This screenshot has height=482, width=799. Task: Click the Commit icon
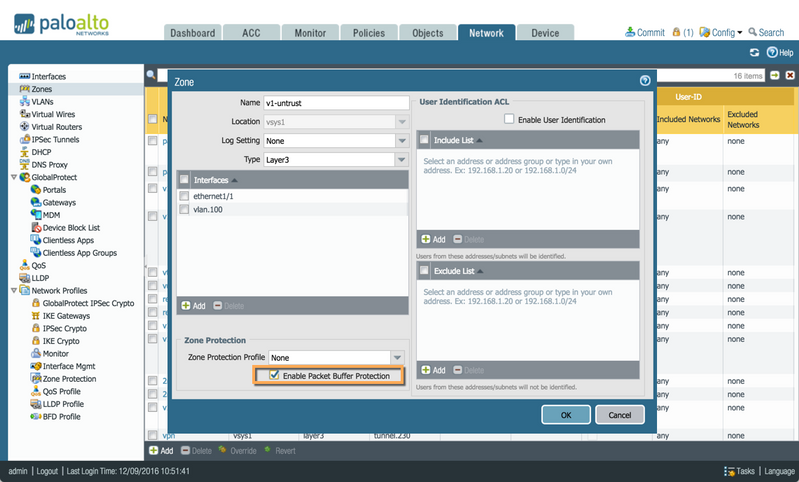[630, 32]
